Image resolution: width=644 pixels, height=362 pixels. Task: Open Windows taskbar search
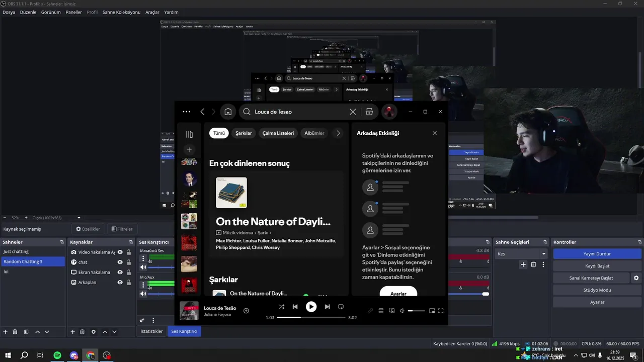pyautogui.click(x=24, y=355)
